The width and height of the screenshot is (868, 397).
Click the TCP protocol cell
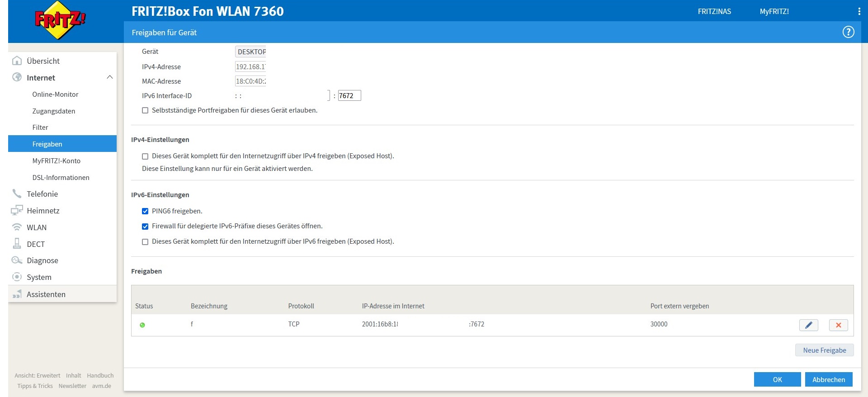coord(294,324)
